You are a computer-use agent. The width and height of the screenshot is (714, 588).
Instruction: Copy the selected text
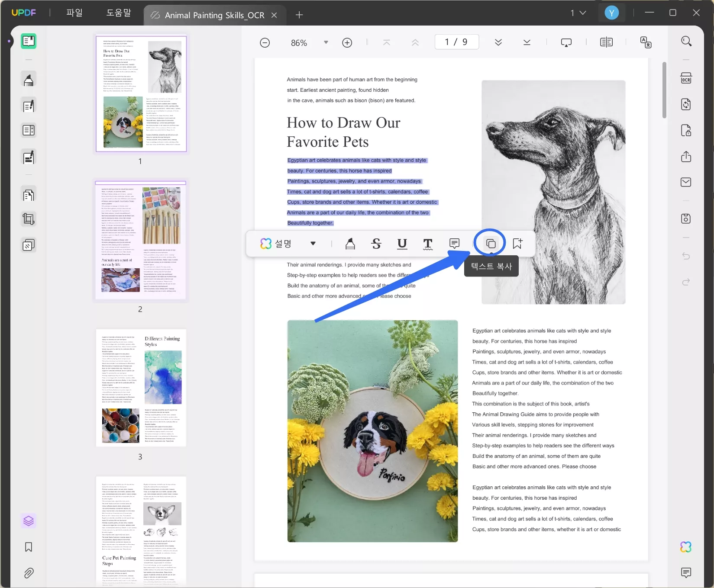[491, 244]
